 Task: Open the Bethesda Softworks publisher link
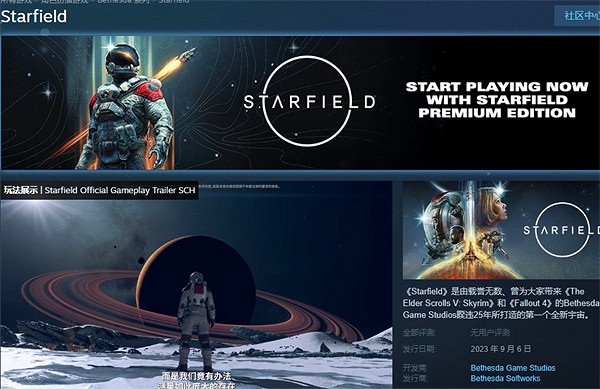tap(505, 378)
